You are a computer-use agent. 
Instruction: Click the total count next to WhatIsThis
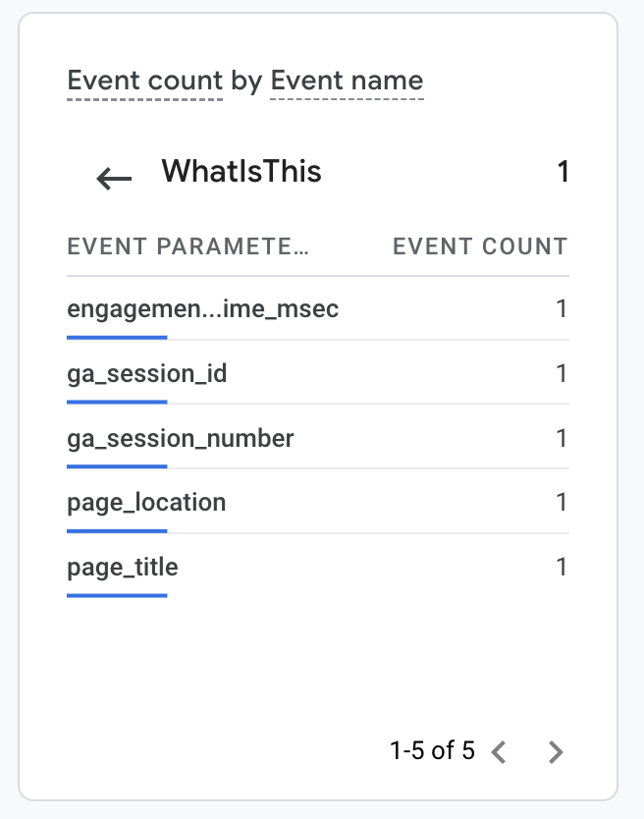click(x=563, y=173)
